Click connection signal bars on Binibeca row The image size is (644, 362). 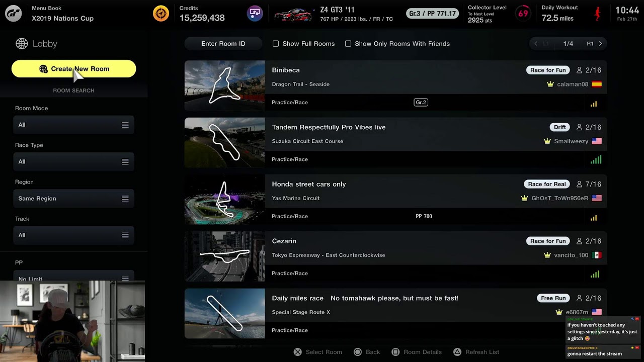pyautogui.click(x=594, y=104)
